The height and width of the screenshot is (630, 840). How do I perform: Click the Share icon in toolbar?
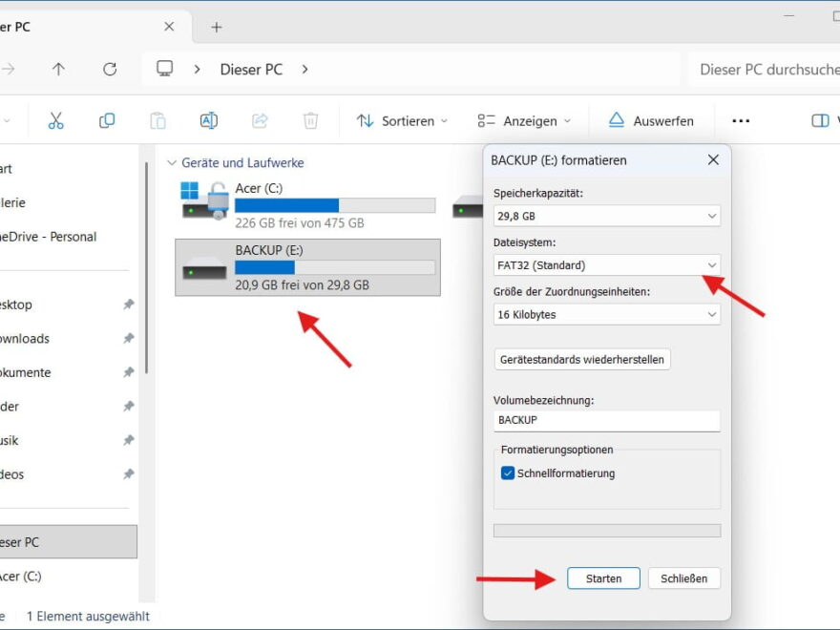(x=260, y=120)
